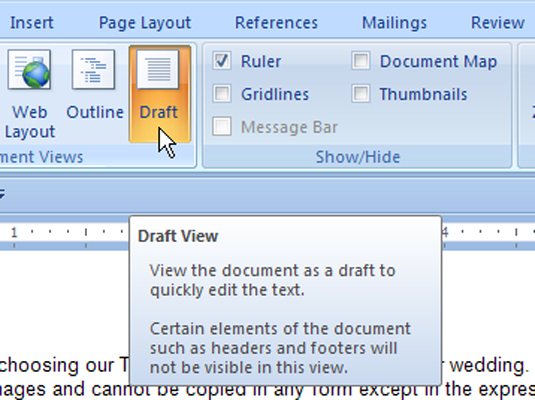Screen dimensions: 535x400
Task: Enable the Gridlines checkbox
Action: click(x=222, y=94)
